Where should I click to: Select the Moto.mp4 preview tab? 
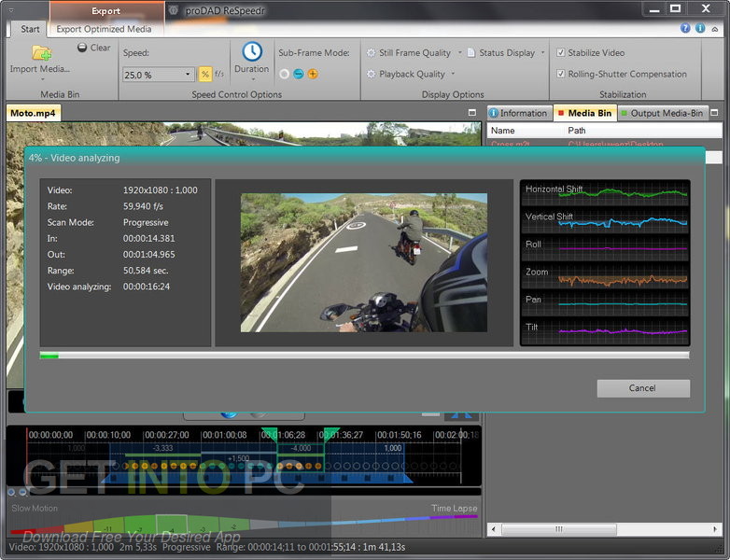coord(33,113)
